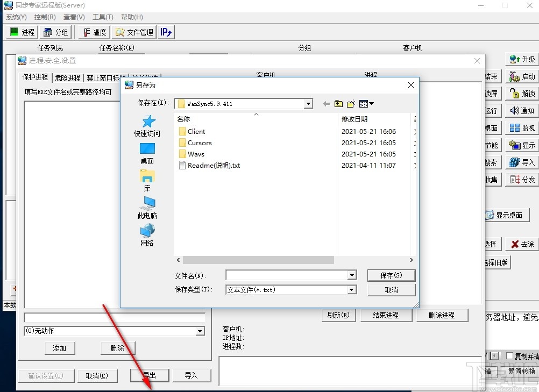Open the 进程 toolbar button
Screen dimensions: 539x392
(x=22, y=32)
